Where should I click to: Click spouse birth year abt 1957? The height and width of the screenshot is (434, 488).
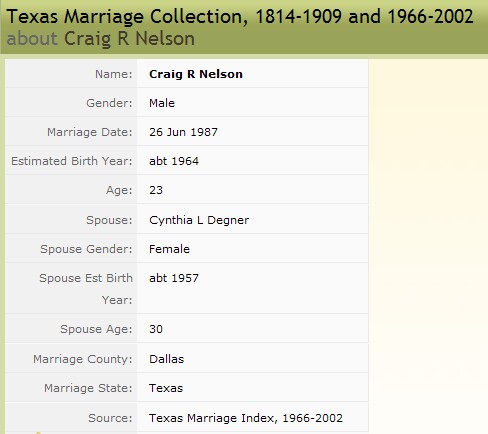[x=174, y=278]
